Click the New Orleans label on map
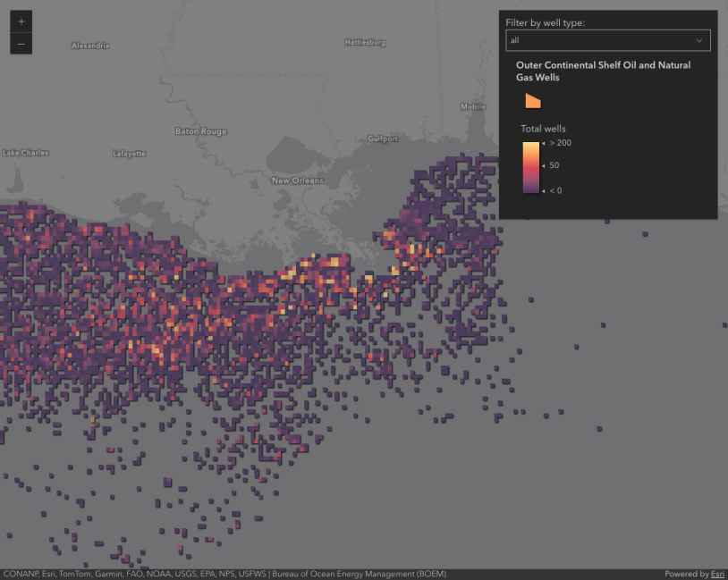The image size is (728, 580). pos(298,181)
